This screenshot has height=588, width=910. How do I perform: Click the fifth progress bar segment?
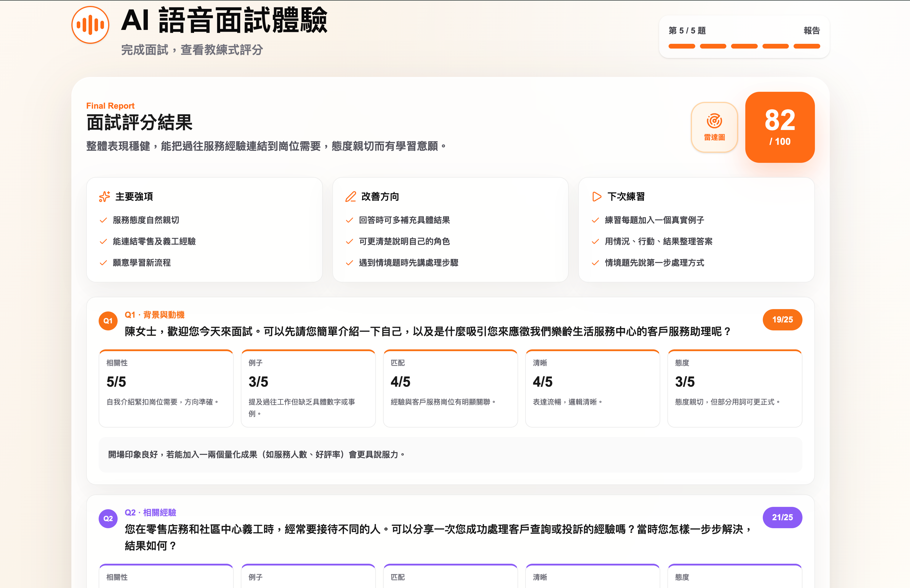[x=806, y=46]
